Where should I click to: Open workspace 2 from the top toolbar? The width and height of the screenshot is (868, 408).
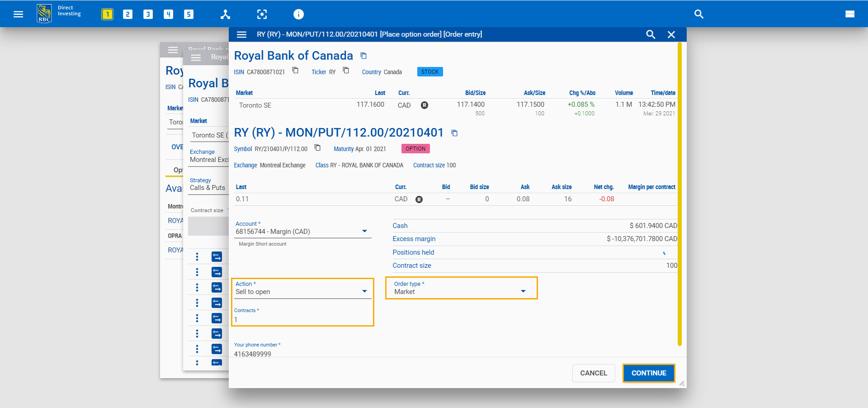click(127, 14)
